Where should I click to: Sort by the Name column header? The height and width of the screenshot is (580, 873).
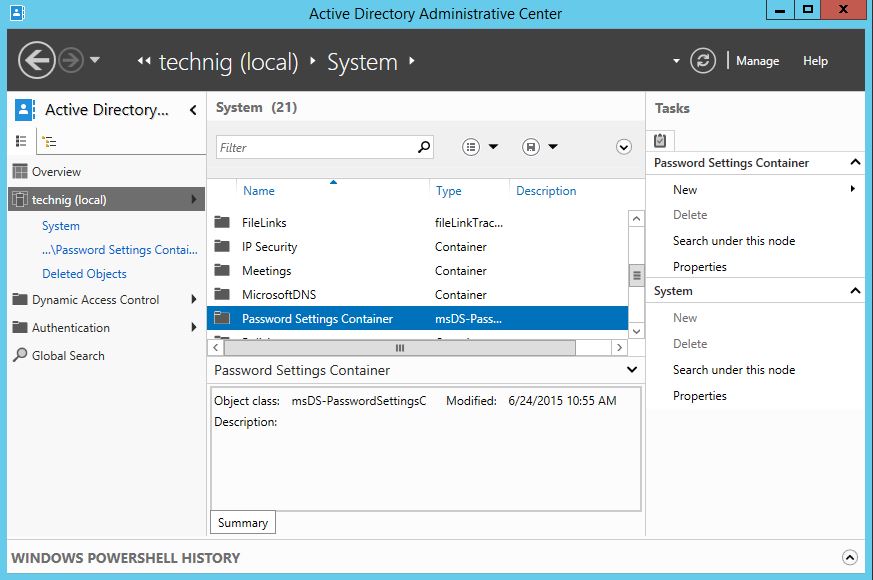coord(259,191)
